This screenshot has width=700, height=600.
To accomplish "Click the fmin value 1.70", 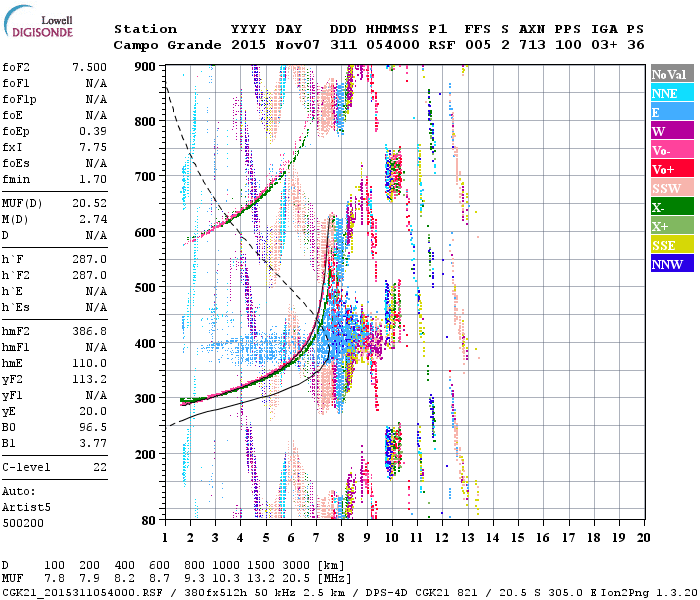I will coord(93,179).
